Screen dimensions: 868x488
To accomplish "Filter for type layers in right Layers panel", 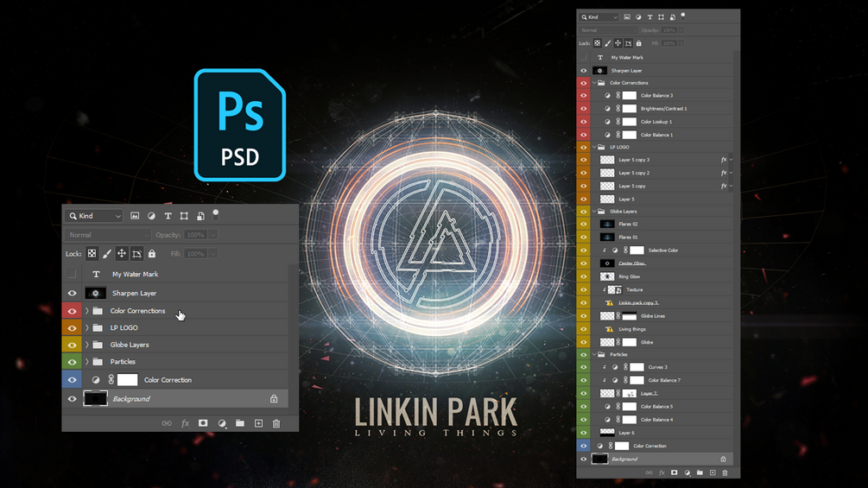I will (649, 17).
